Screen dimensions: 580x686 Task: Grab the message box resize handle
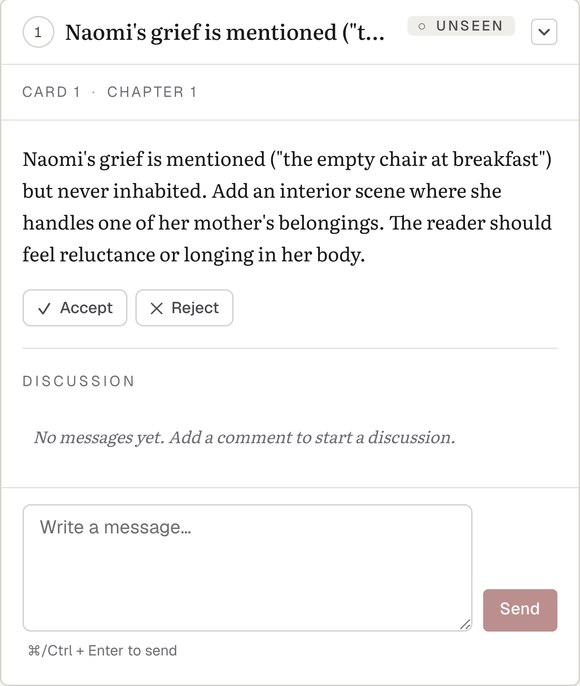pyautogui.click(x=465, y=624)
